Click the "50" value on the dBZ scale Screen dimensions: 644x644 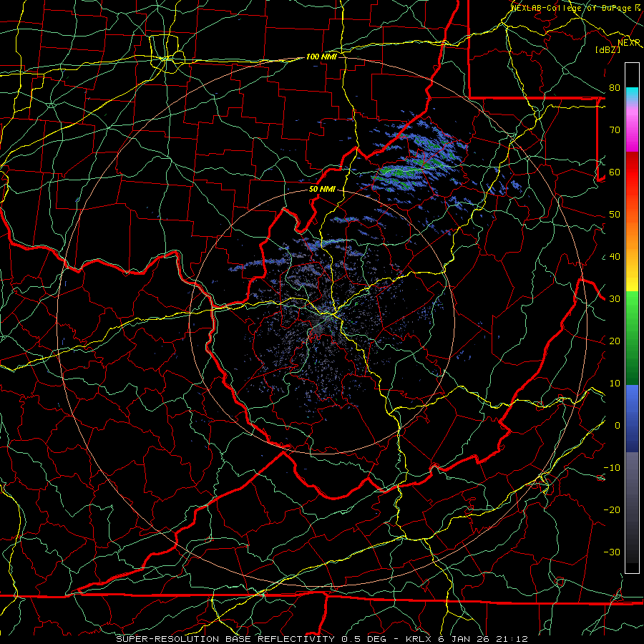(x=615, y=215)
